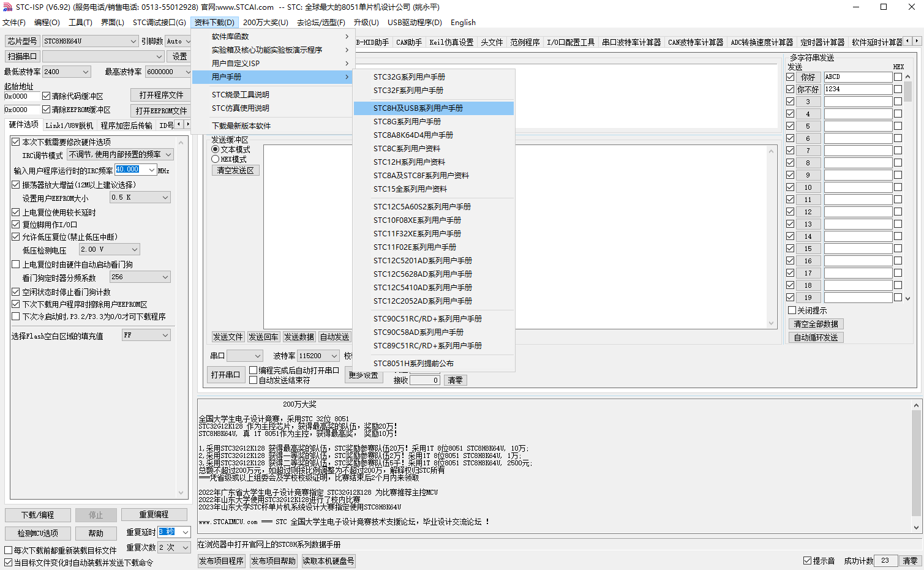Click the STC-ISP icon in the title bar

pyautogui.click(x=8, y=7)
